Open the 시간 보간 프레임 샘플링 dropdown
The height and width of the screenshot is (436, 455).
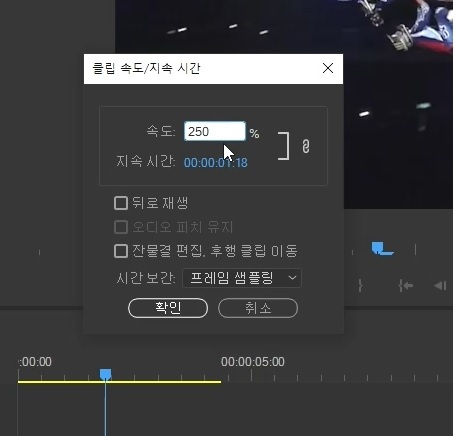point(242,278)
